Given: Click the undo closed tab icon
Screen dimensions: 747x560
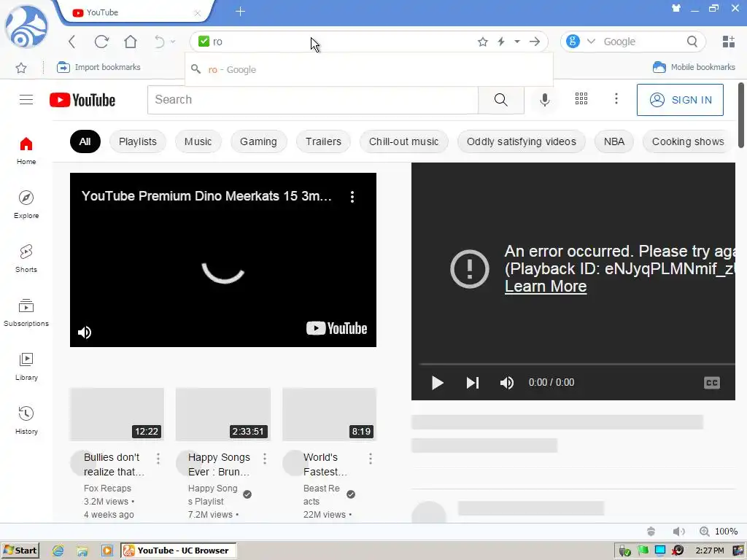Looking at the screenshot, I should pyautogui.click(x=159, y=42).
